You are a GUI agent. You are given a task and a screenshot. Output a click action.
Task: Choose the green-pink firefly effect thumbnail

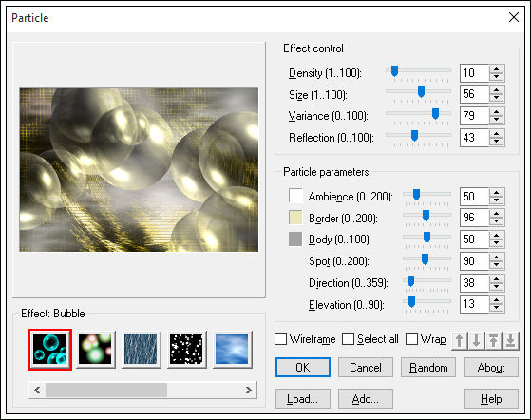(96, 350)
